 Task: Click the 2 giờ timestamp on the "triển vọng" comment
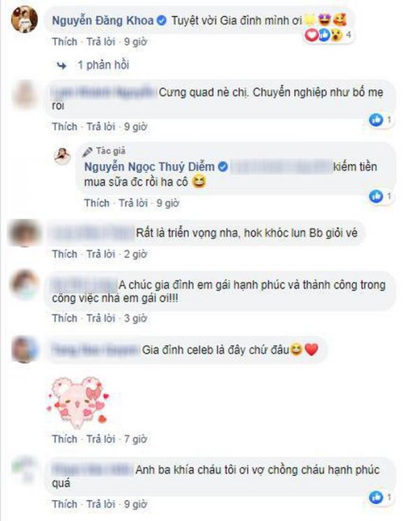136,254
